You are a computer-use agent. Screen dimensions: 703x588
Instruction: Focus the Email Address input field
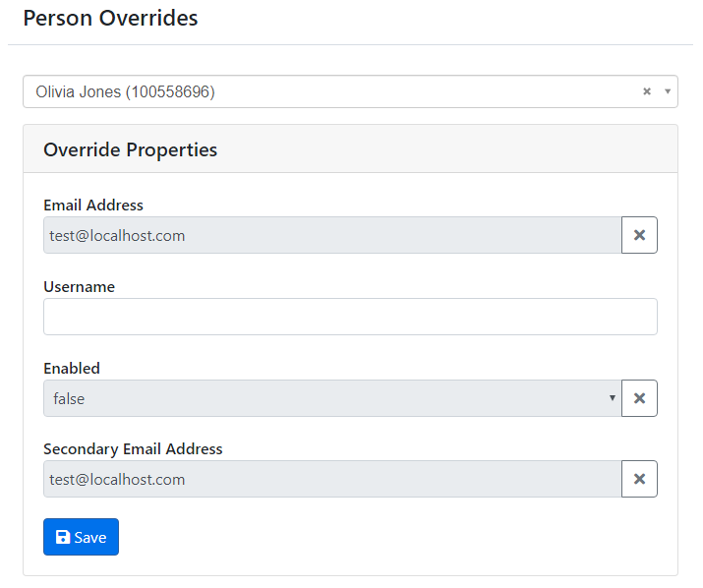pos(332,235)
